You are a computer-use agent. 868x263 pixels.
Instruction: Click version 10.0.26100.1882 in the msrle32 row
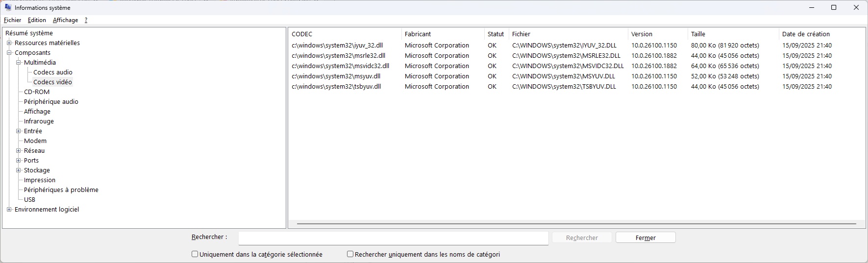(654, 55)
